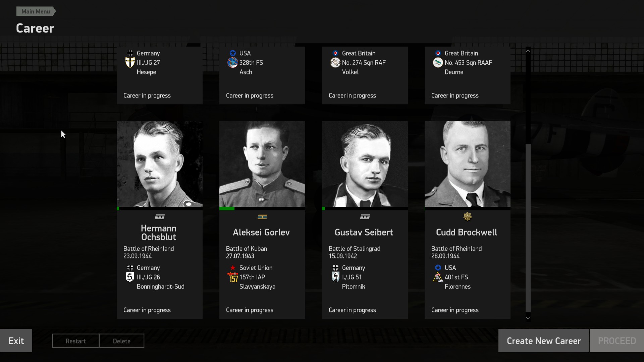The width and height of the screenshot is (644, 362).
Task: Click the airfield name Hesepe
Action: (146, 72)
